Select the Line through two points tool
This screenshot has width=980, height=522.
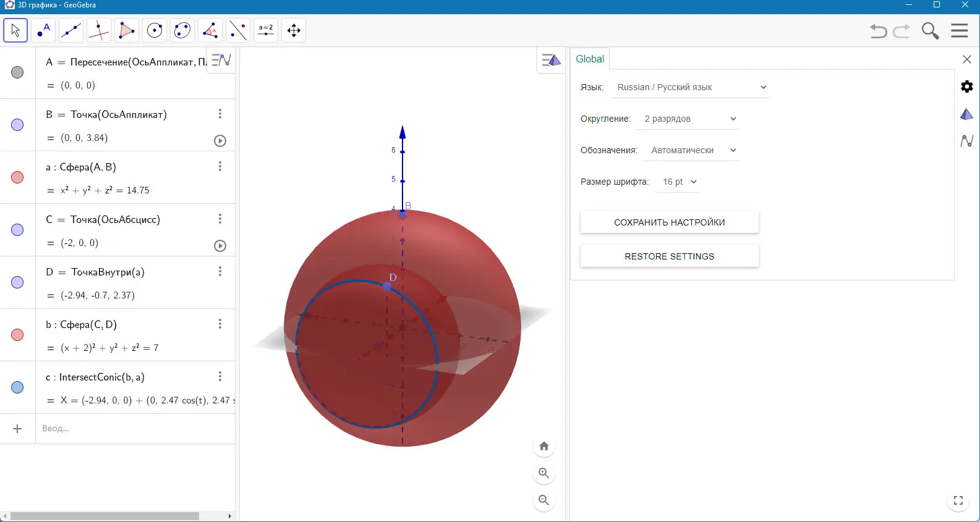71,30
